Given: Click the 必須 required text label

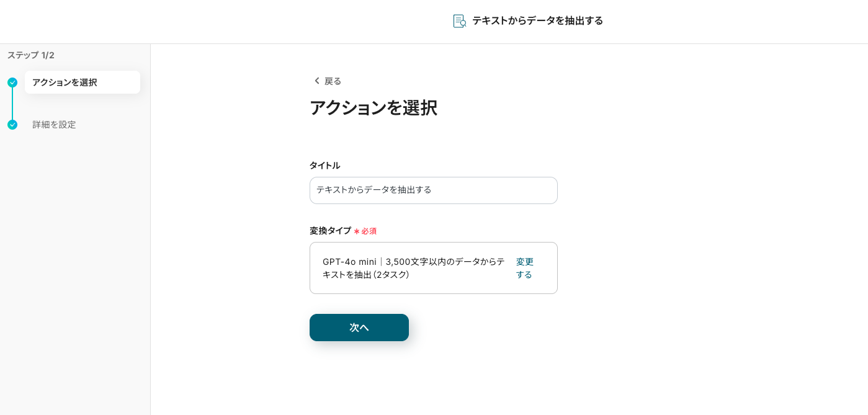Looking at the screenshot, I should point(369,231).
